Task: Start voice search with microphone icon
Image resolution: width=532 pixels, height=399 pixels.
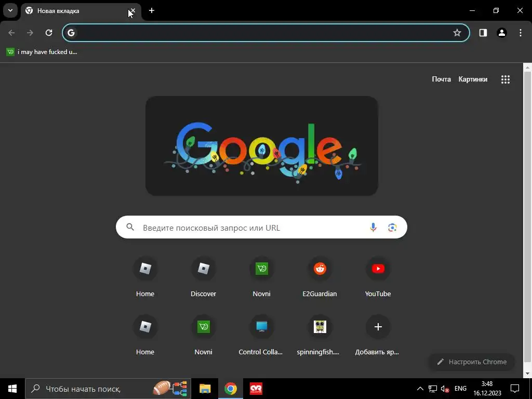Action: (x=373, y=228)
